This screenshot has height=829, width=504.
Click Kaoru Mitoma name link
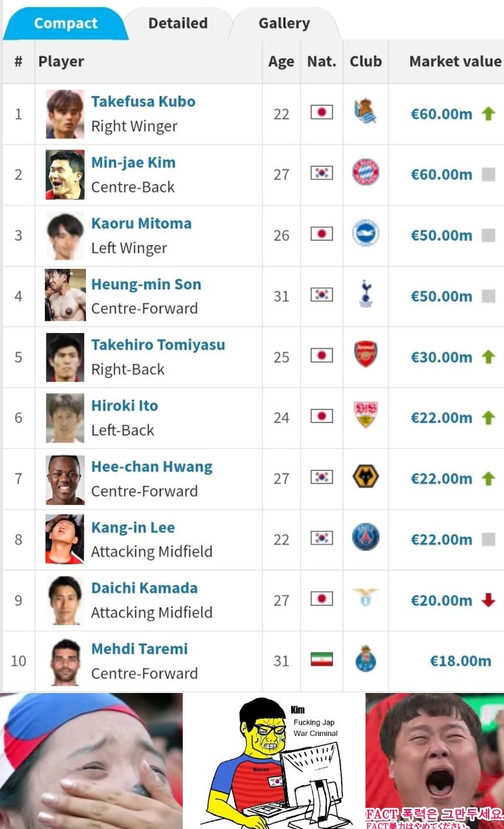141,223
